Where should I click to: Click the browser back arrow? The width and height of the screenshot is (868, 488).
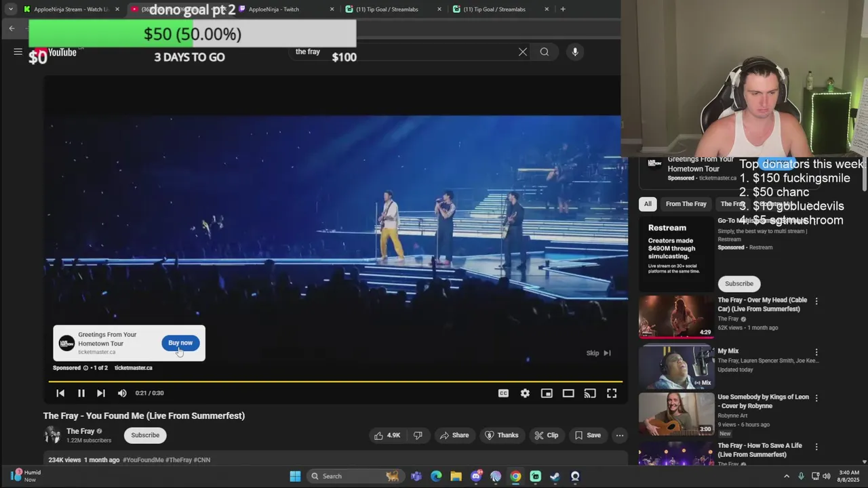click(x=12, y=28)
